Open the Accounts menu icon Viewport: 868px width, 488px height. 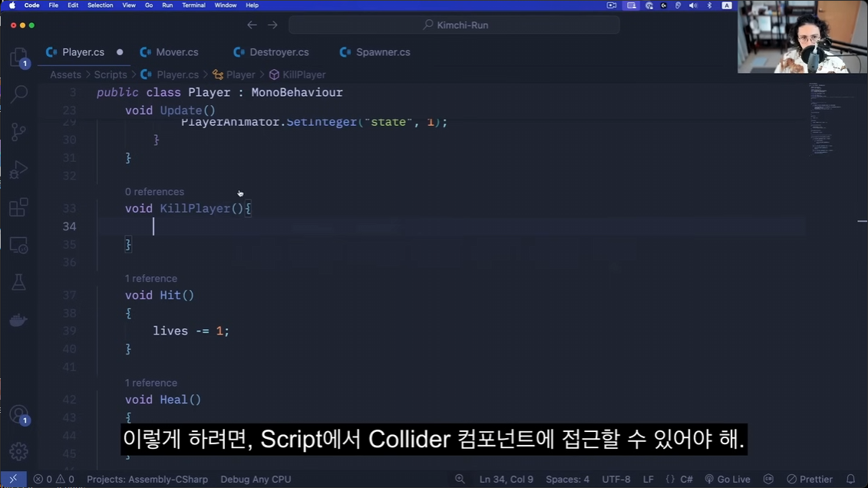coord(19,414)
